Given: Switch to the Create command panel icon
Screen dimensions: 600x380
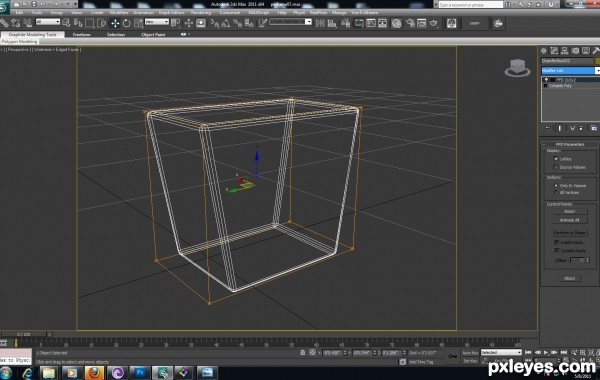Looking at the screenshot, I should [x=544, y=51].
